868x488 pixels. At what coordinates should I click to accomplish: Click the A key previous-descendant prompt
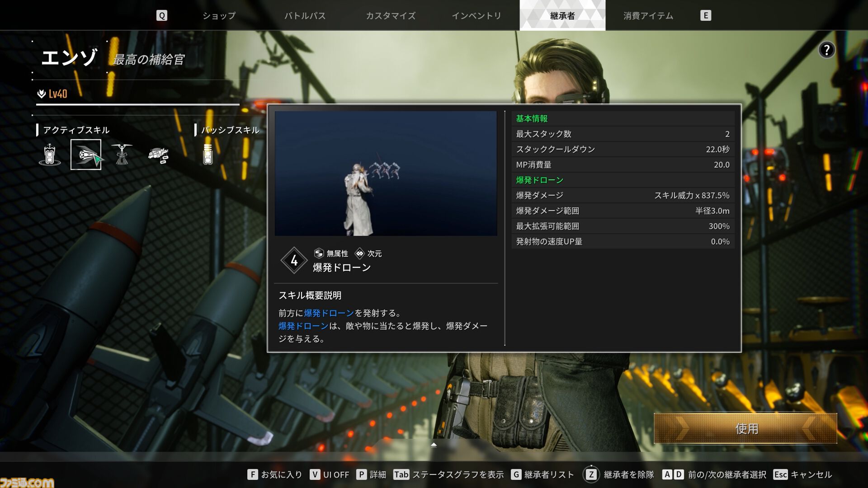[667, 474]
